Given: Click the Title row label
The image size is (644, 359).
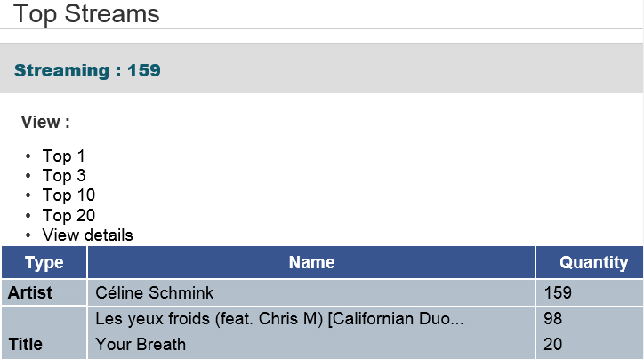Looking at the screenshot, I should 25,344.
